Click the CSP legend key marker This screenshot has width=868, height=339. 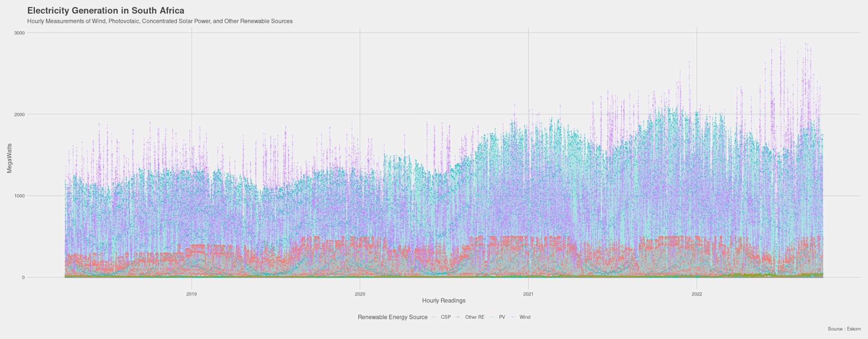click(x=434, y=317)
